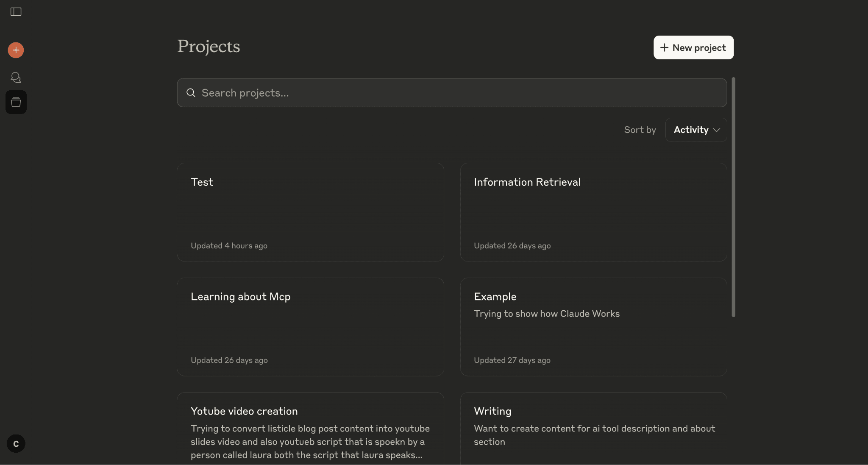Toggle the sidebar panel open
Image resolution: width=868 pixels, height=465 pixels.
pos(16,12)
